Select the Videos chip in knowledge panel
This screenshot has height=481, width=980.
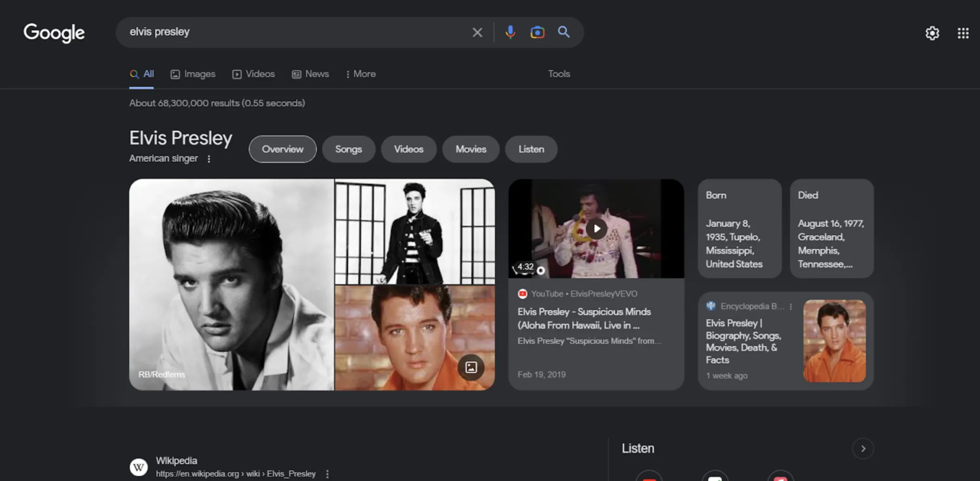point(409,149)
